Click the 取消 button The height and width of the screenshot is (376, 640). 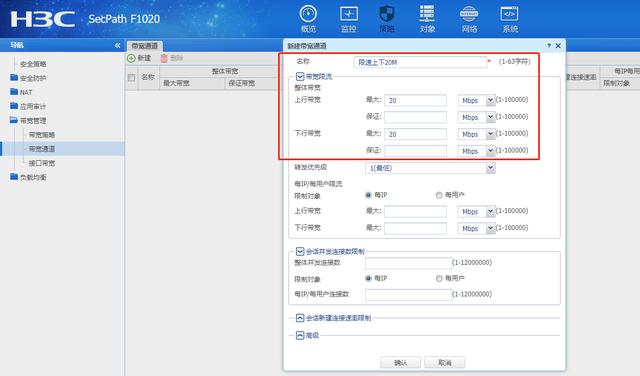pyautogui.click(x=444, y=363)
